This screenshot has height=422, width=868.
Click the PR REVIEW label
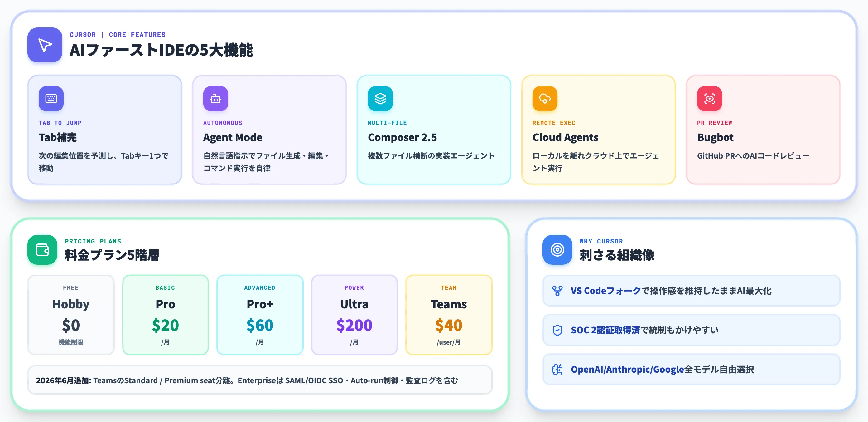[x=714, y=123]
